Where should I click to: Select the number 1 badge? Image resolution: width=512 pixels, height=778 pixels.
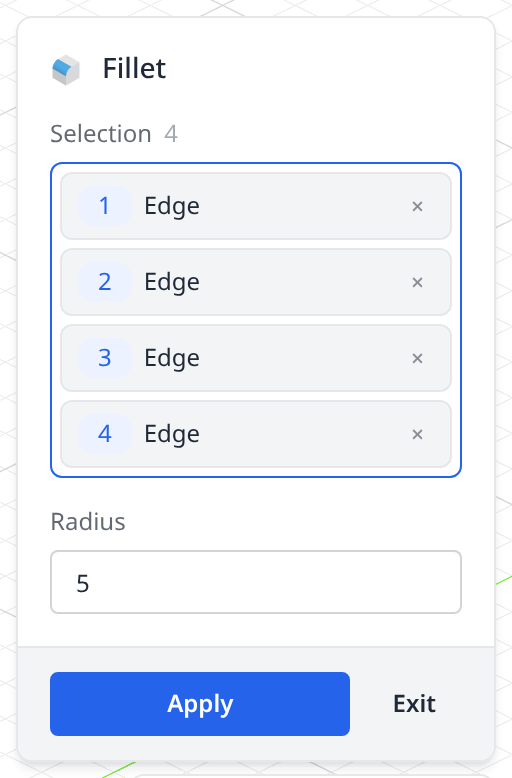click(x=105, y=206)
